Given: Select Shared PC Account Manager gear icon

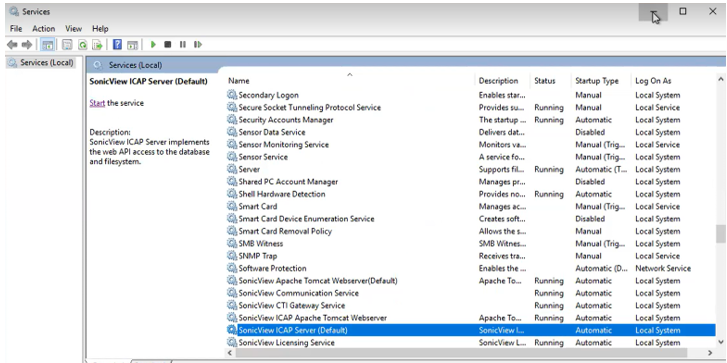Looking at the screenshot, I should click(231, 182).
